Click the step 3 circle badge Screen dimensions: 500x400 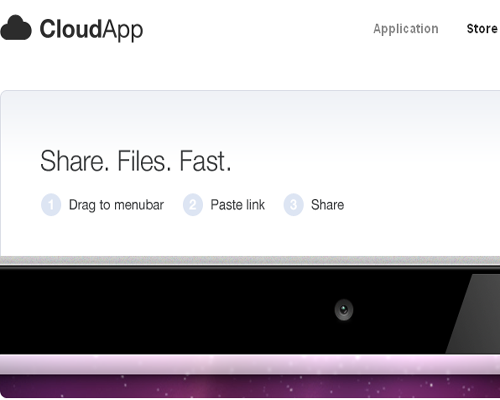(x=293, y=205)
